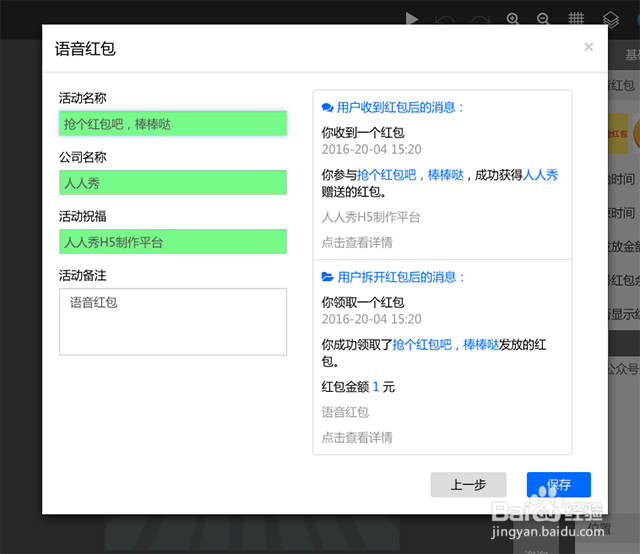Click the 活动备注 label
This screenshot has width=640, height=554.
pyautogui.click(x=82, y=276)
